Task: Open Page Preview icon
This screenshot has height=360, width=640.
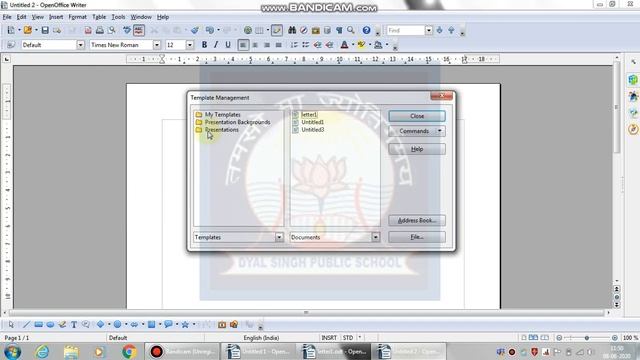Action: click(x=111, y=30)
